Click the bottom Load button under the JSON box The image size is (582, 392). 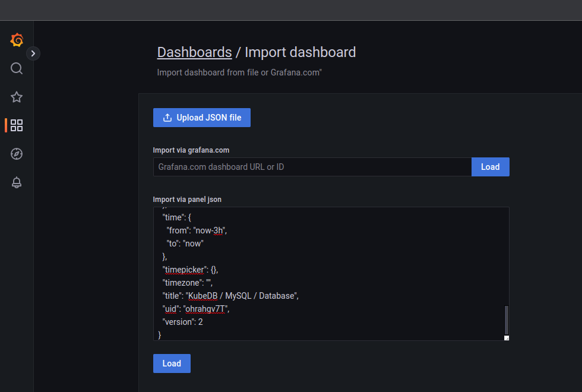(x=172, y=363)
